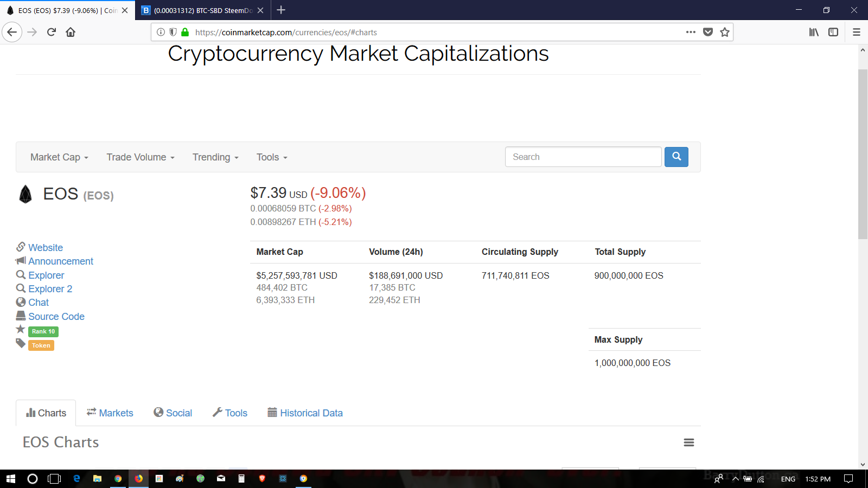Go back using the browser back arrow
The width and height of the screenshot is (868, 488).
pyautogui.click(x=12, y=32)
